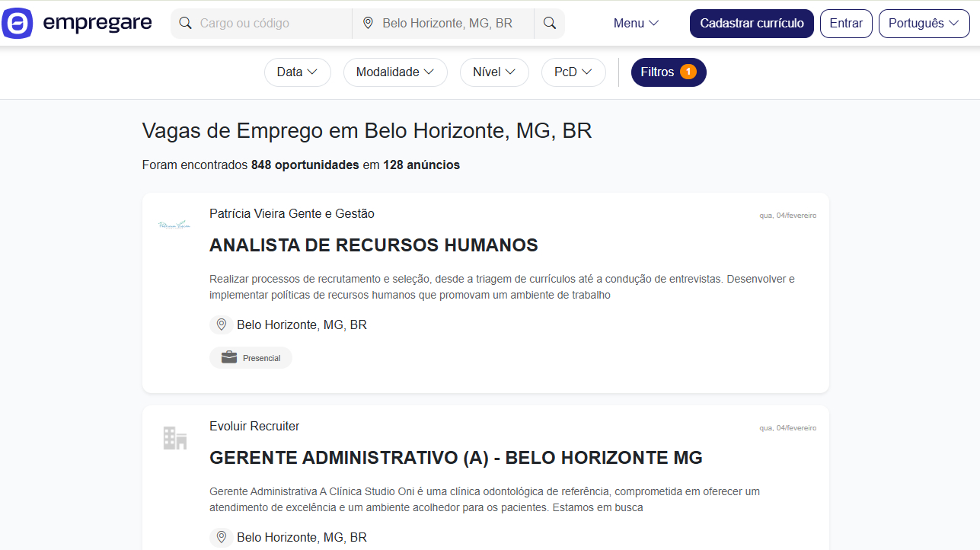Click the Cadastrar currículo button
The height and width of the screenshot is (550, 980).
752,24
